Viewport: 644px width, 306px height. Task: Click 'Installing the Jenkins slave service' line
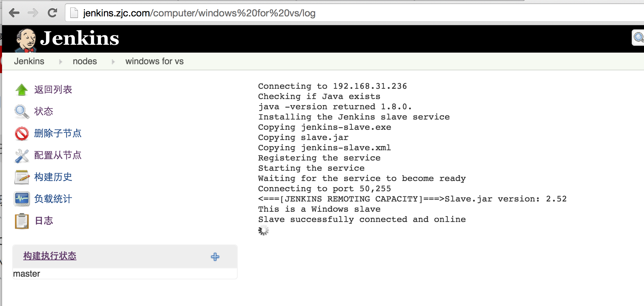[354, 117]
